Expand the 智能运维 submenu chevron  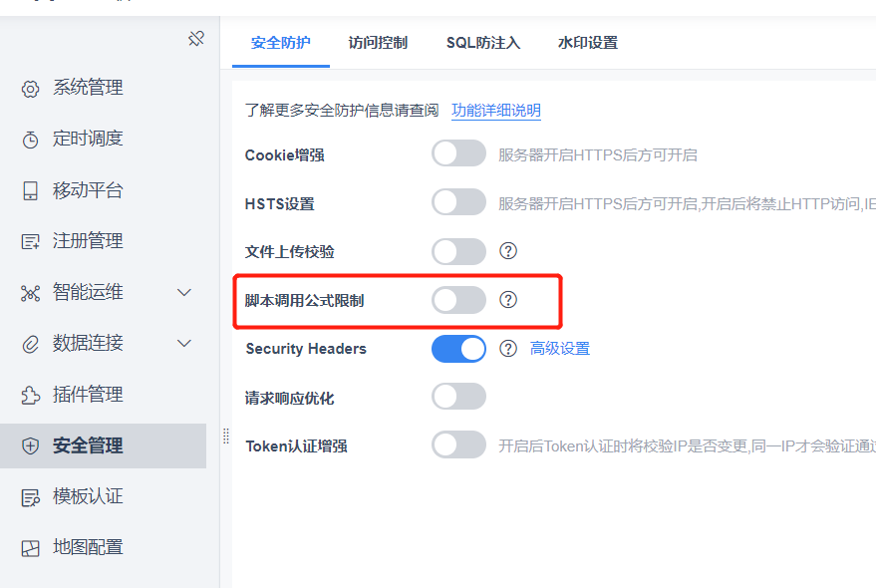tap(184, 292)
